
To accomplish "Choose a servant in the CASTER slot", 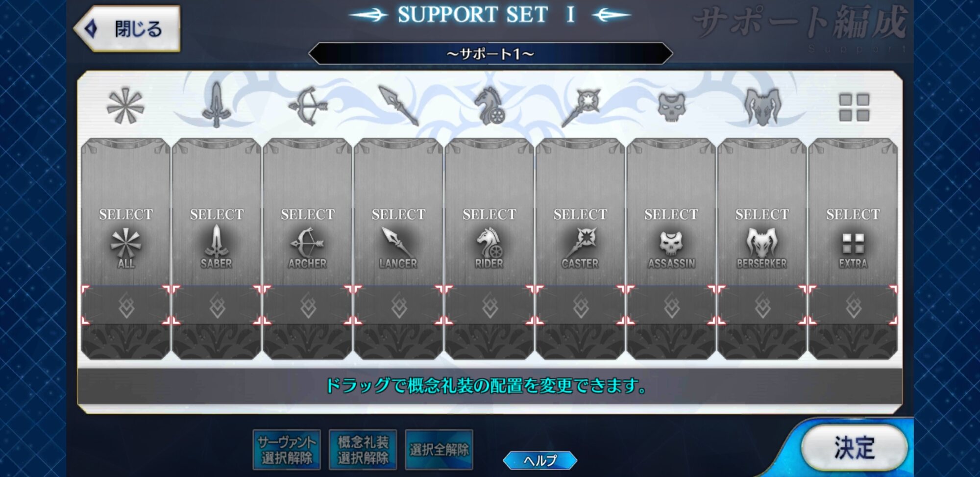I will coord(580,212).
